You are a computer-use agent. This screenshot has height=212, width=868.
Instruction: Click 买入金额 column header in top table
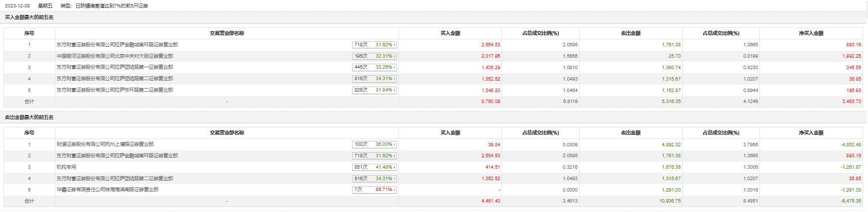450,33
